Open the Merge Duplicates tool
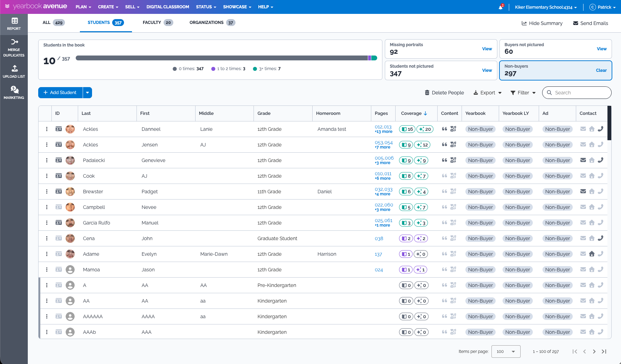The height and width of the screenshot is (364, 621). (x=14, y=48)
